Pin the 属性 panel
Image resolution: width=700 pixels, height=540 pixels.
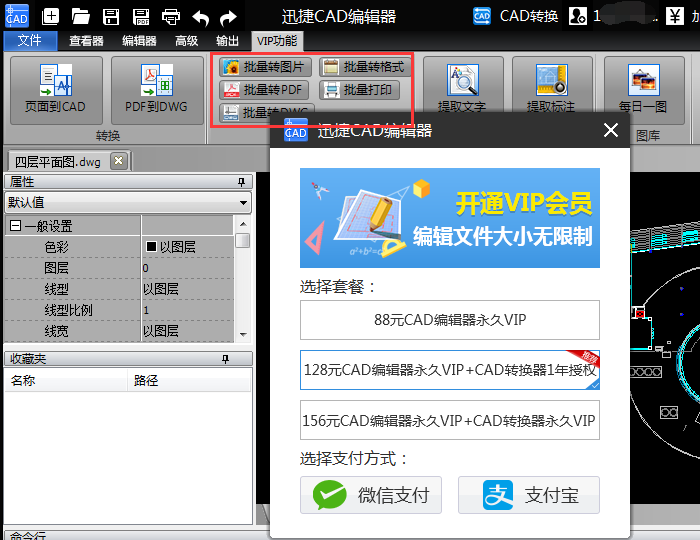tap(242, 182)
